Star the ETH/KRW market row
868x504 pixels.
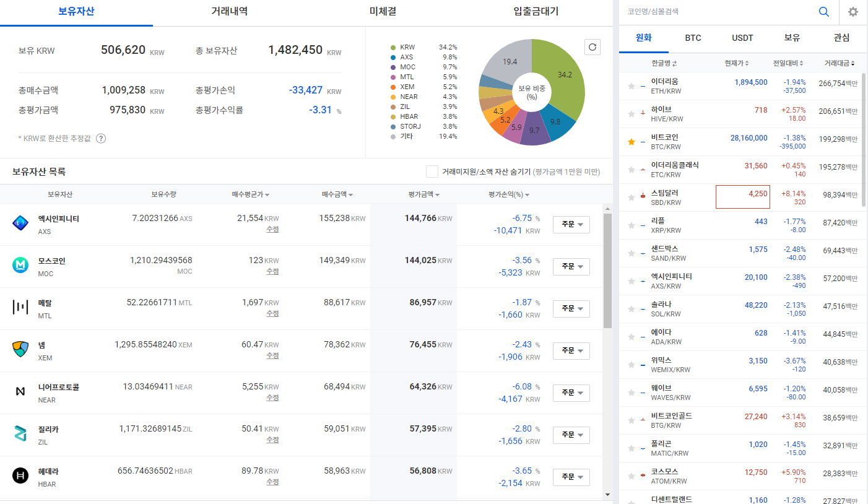click(631, 86)
